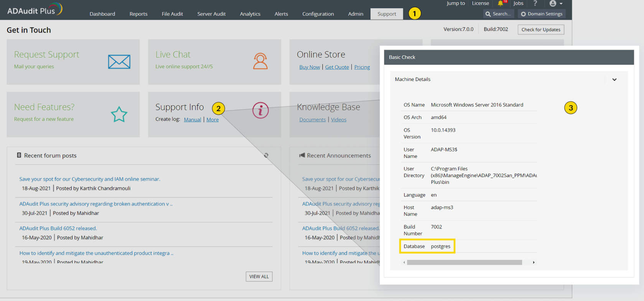
Task: Open Build 6052 released post in forum posts
Action: tap(58, 228)
